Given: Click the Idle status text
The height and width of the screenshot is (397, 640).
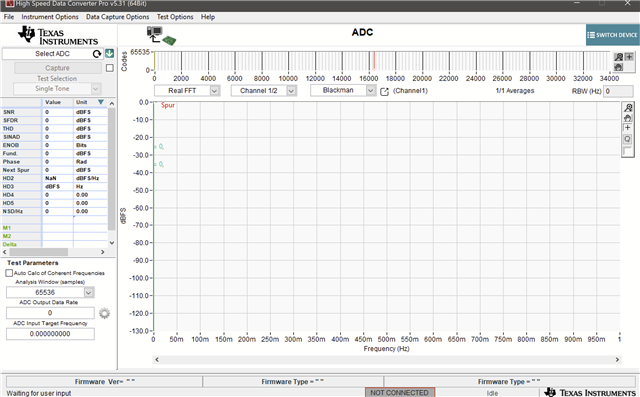Looking at the screenshot, I should pyautogui.click(x=492, y=393).
